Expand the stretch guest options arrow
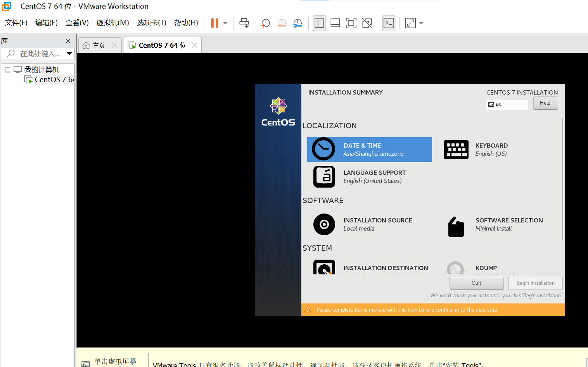The width and height of the screenshot is (588, 367). [x=421, y=23]
